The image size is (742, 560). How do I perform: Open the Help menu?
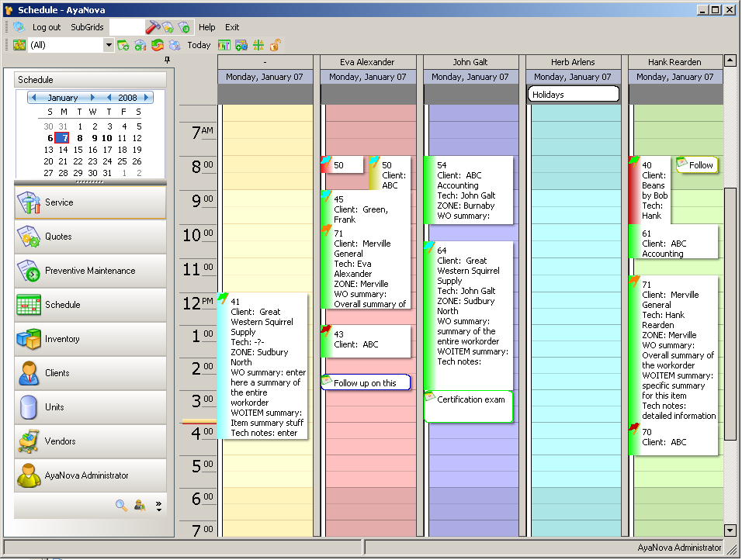207,27
